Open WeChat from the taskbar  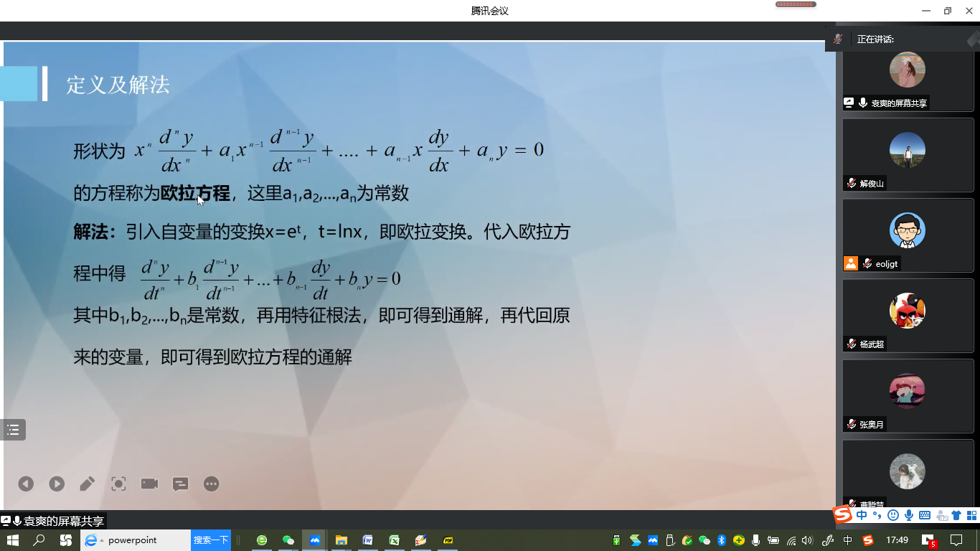(x=288, y=540)
